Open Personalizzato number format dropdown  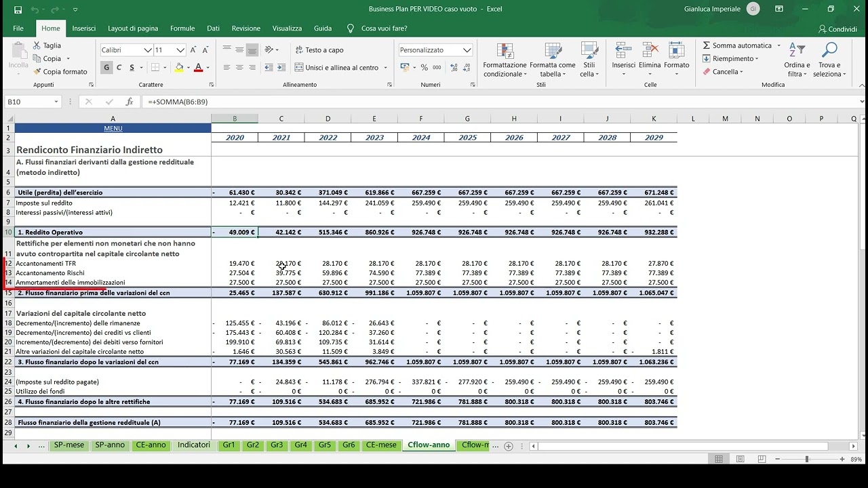coord(467,50)
